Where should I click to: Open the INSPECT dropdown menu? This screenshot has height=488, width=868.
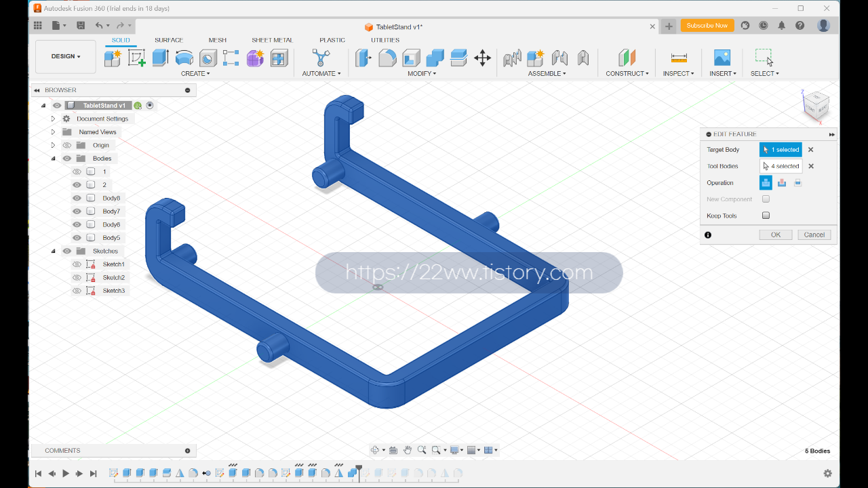pos(678,73)
